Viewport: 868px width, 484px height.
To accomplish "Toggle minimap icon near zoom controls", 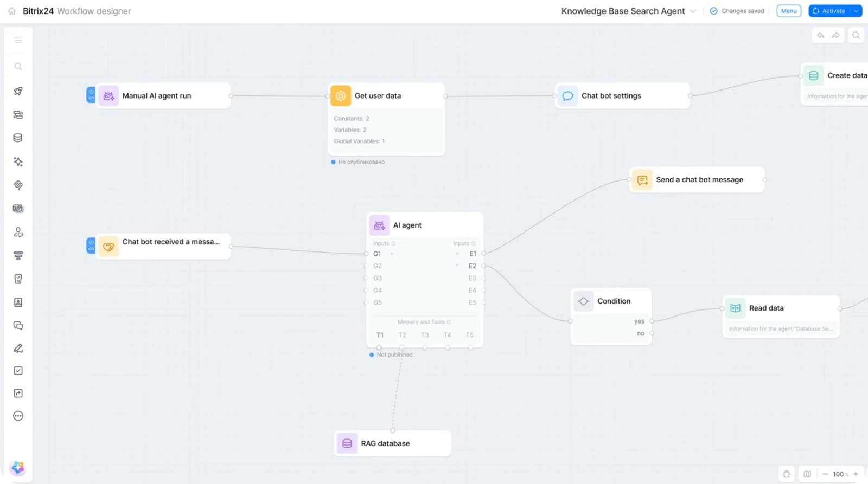I will coord(807,474).
